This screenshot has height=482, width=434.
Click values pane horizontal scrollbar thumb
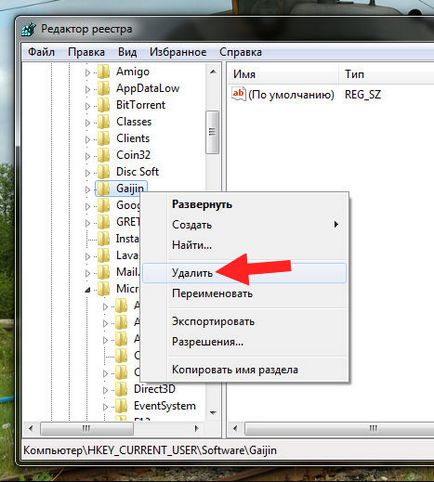point(339,428)
